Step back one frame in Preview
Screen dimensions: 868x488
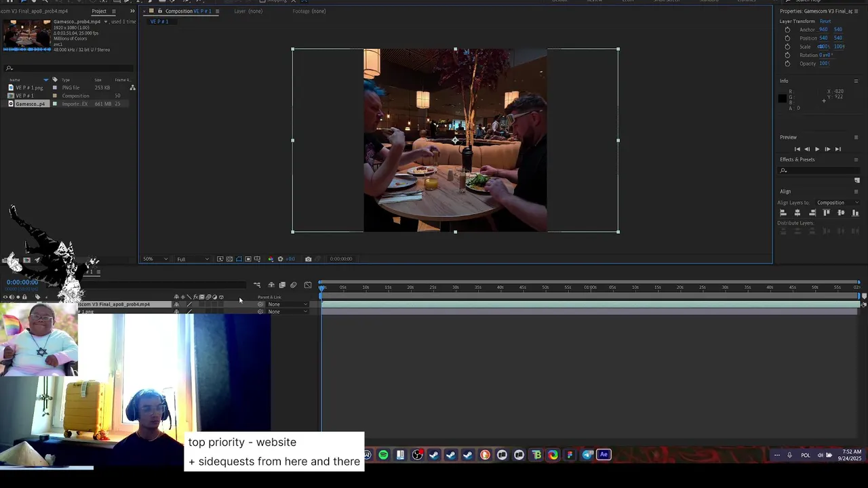pyautogui.click(x=807, y=149)
